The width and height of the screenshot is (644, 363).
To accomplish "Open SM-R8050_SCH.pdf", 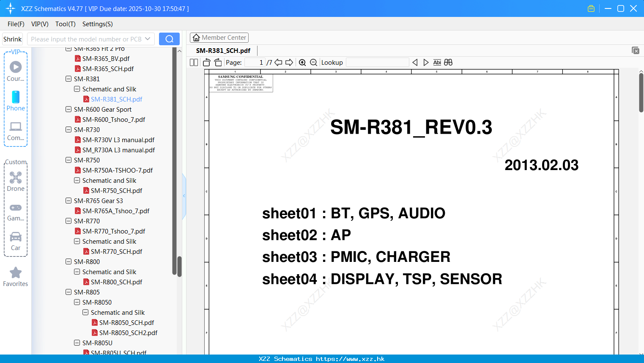I will click(126, 322).
